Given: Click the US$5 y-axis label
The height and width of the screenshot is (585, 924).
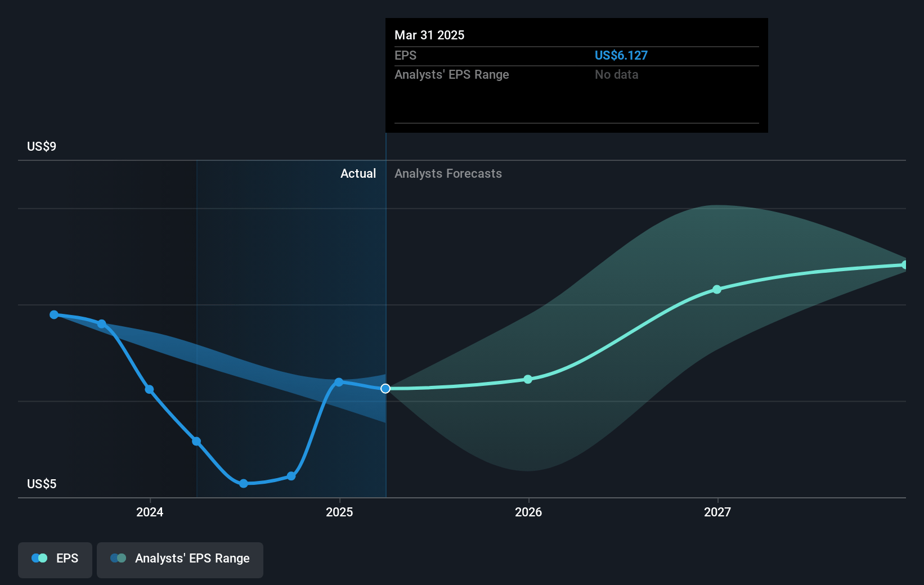Looking at the screenshot, I should 42,484.
